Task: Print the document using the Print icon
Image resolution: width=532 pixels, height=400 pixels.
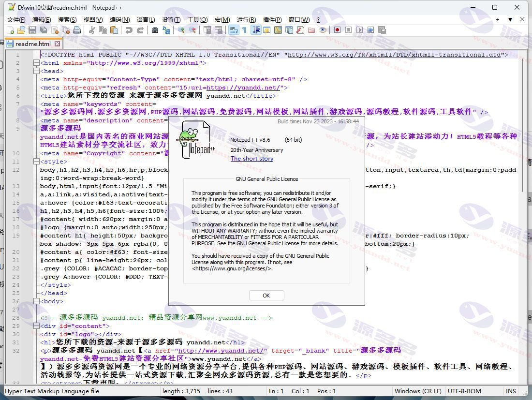Action: pyautogui.click(x=77, y=30)
